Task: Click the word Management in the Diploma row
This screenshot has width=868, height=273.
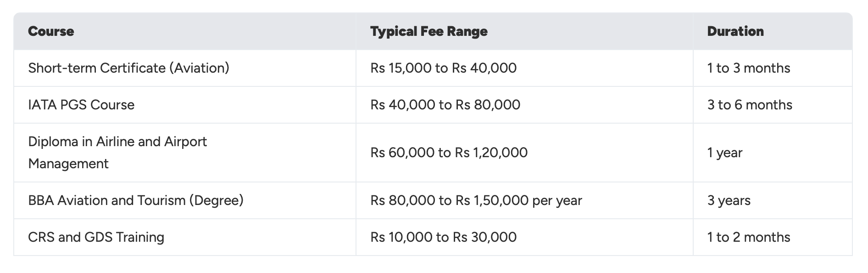Action: 68,164
